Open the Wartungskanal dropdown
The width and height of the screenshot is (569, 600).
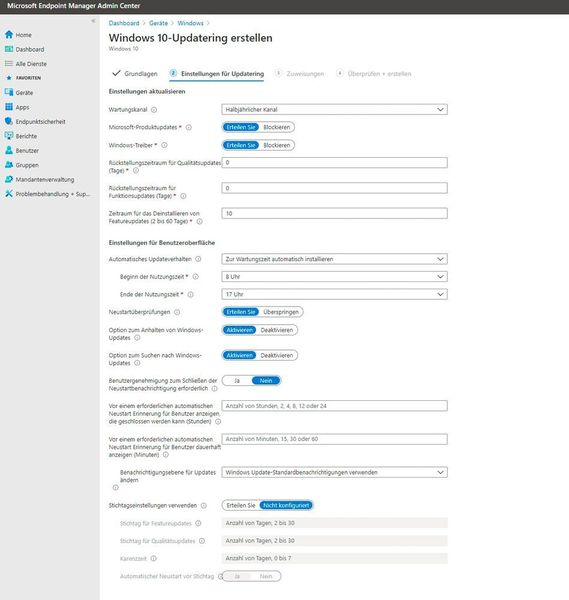tap(334, 109)
